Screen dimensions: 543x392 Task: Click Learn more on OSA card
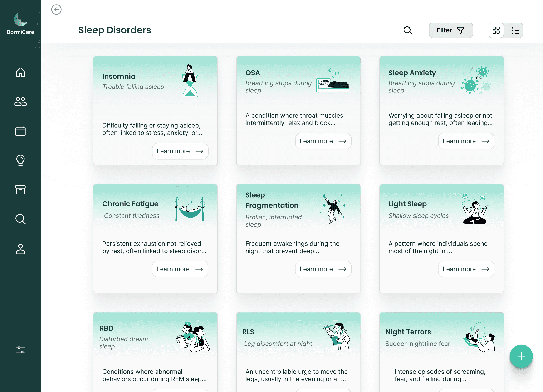point(323,141)
